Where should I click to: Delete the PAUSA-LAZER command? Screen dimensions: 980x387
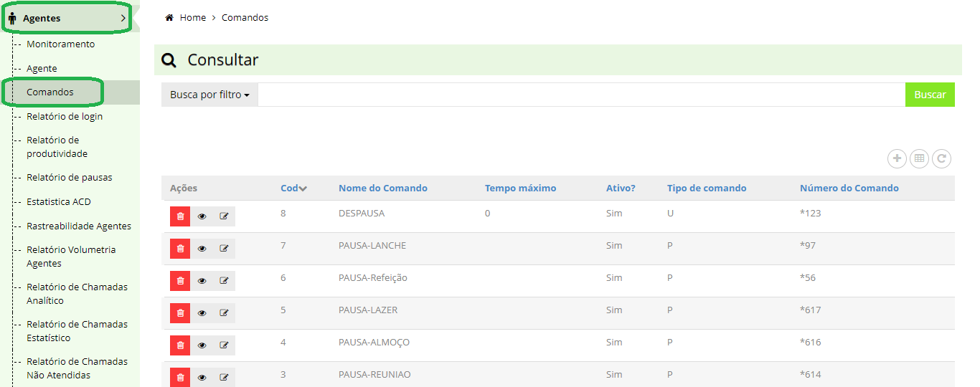[x=180, y=313]
